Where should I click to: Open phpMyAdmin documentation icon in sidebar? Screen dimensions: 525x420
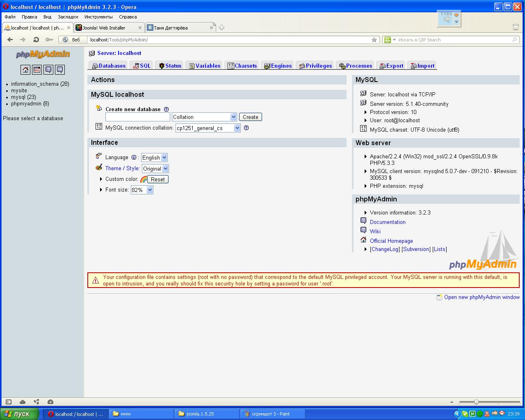point(48,70)
